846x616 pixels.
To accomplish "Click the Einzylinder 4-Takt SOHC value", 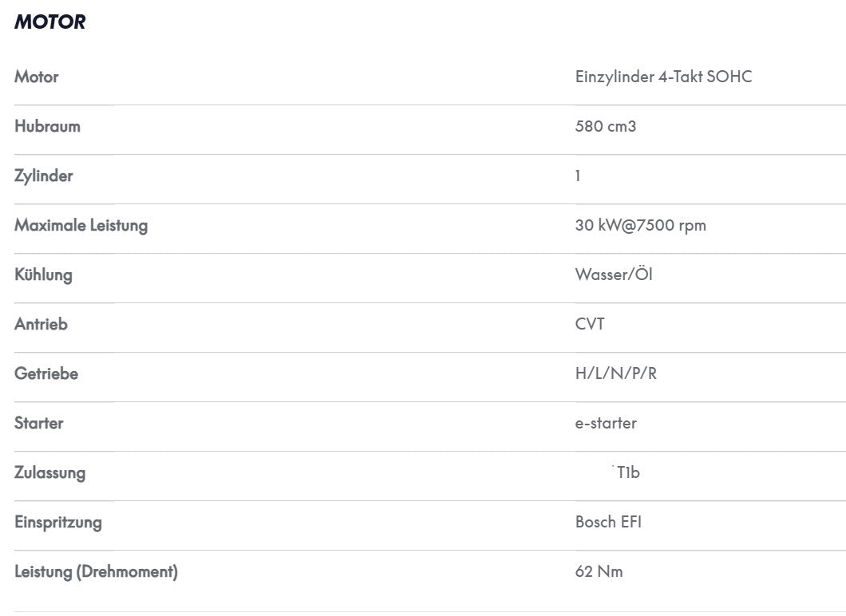I will click(663, 77).
